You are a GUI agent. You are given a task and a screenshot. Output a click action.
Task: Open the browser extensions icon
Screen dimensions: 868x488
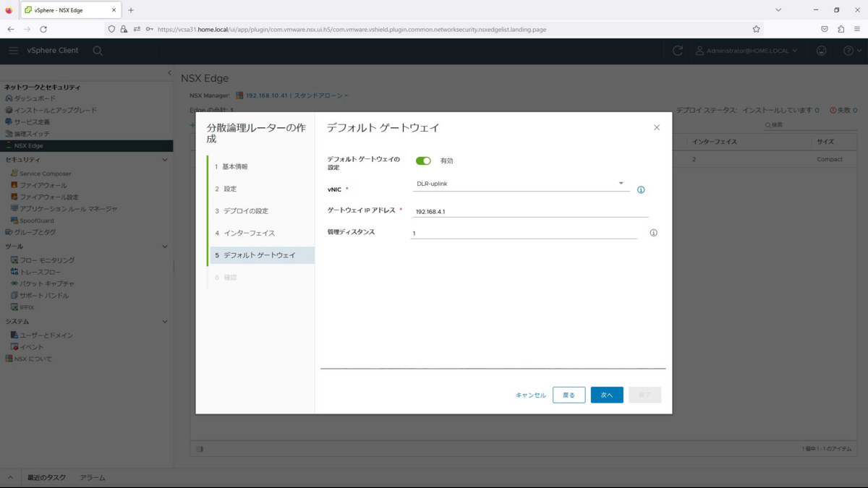(841, 29)
